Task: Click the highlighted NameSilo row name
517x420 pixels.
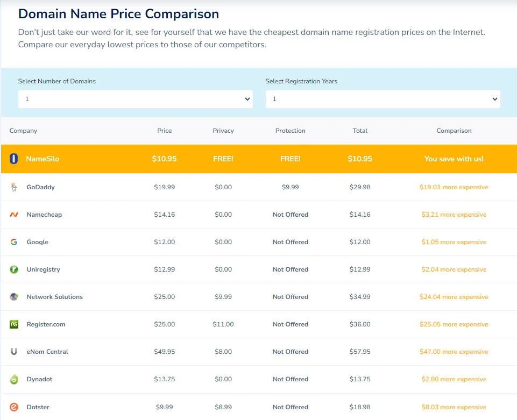Action: (43, 159)
